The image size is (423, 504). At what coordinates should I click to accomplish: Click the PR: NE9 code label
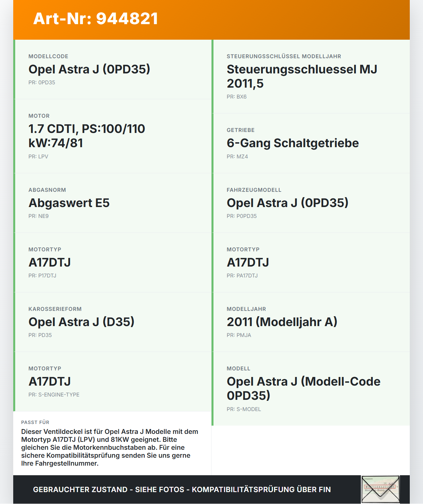point(38,216)
